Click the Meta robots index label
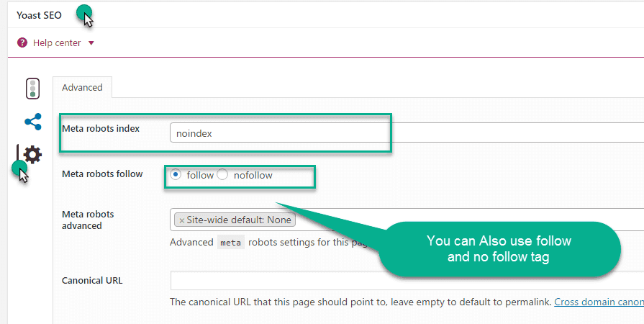Viewport: 644px width, 324px height. point(101,129)
